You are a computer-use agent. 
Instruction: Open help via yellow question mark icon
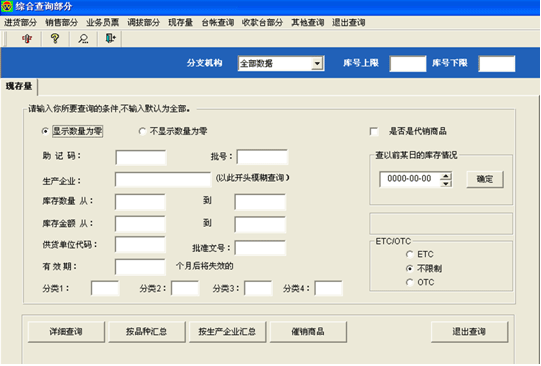click(55, 38)
